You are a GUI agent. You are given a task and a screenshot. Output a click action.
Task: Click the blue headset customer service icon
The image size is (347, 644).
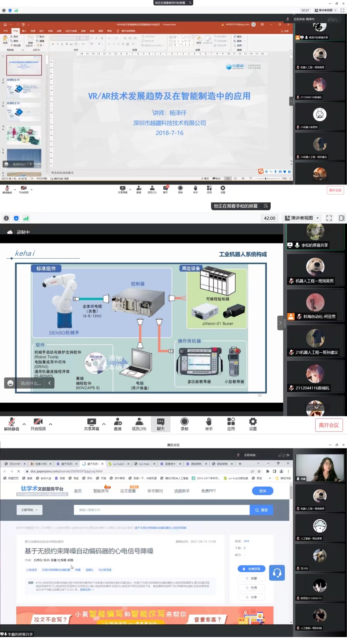(x=277, y=572)
